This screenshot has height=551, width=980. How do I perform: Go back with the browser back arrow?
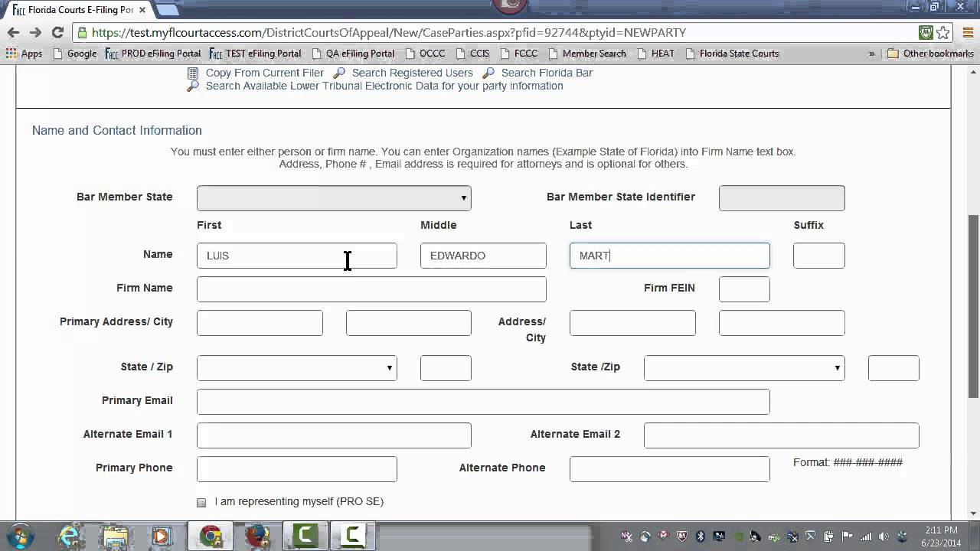point(13,32)
